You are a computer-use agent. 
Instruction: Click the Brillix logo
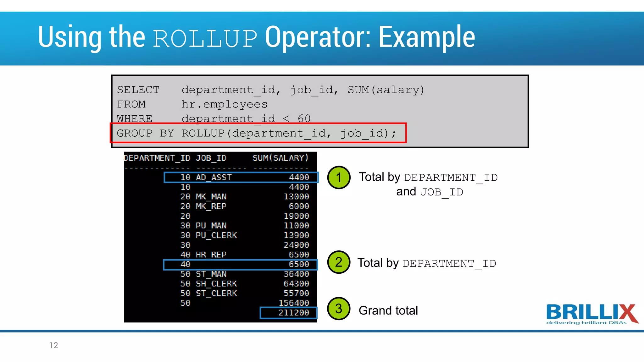(x=592, y=312)
